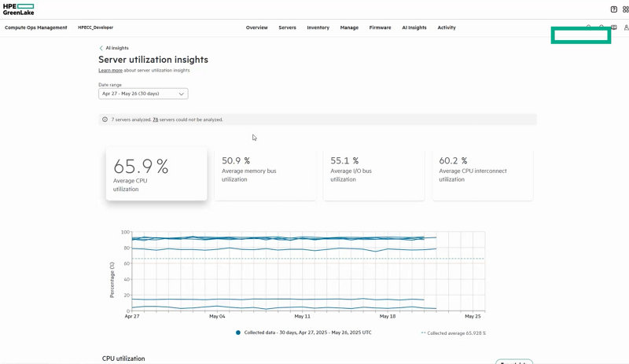Click the Server utilization insights heading

coord(153,60)
